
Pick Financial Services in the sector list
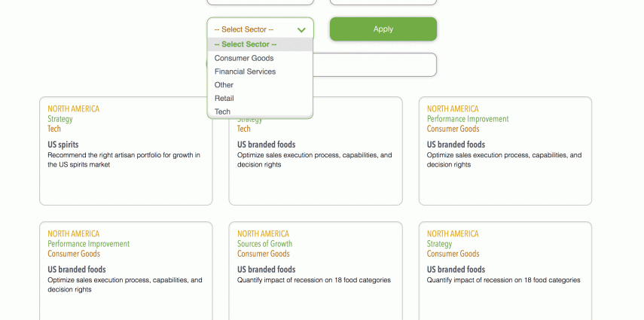coord(245,72)
